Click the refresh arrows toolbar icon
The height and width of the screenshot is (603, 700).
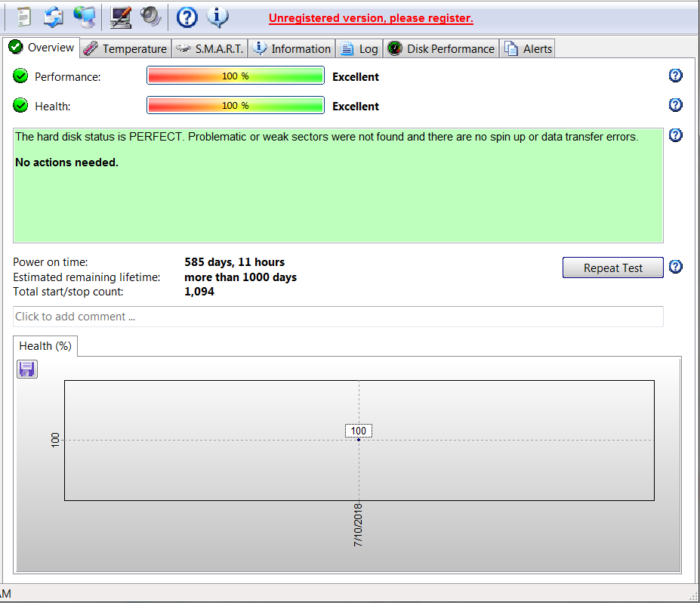tap(53, 17)
